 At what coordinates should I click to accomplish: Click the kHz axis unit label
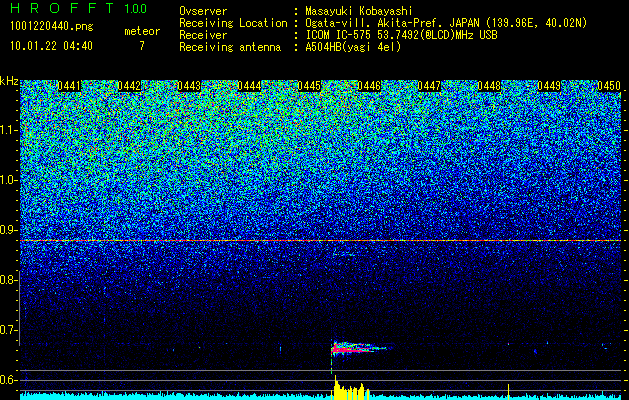tap(9, 81)
